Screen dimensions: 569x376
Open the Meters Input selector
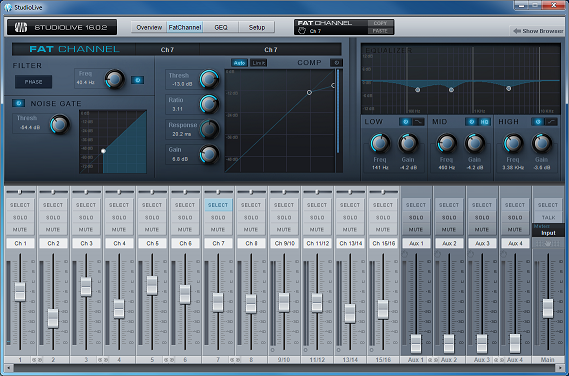point(548,230)
